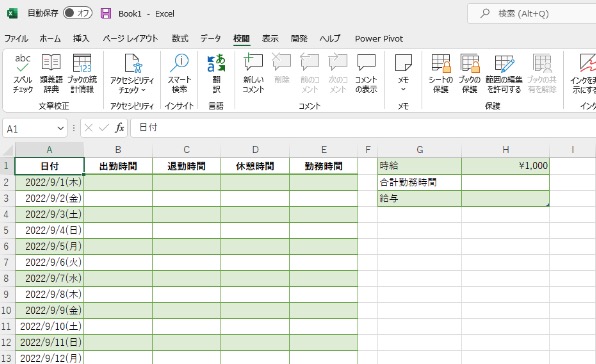Viewport: 596px width, 364px height.
Task: Toggle the AutoSave (自動保存) switch
Action: click(78, 13)
